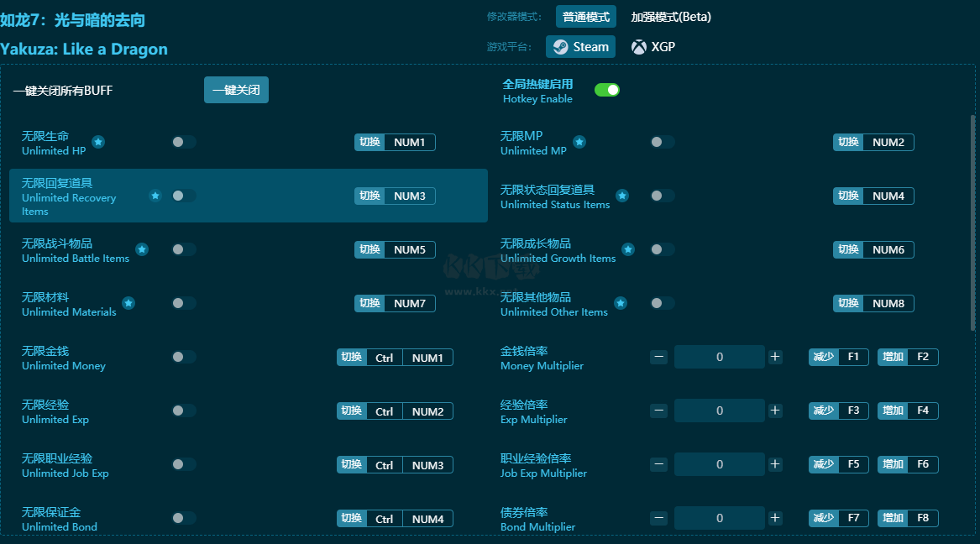
Task: Increase Bond Multiplier with the plus button
Action: pos(775,518)
